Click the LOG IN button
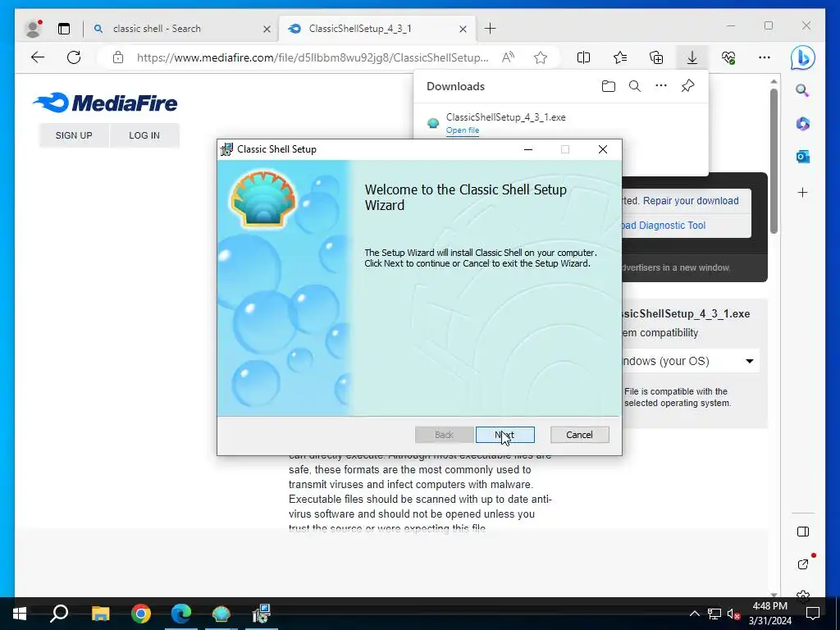The width and height of the screenshot is (840, 630). [144, 135]
